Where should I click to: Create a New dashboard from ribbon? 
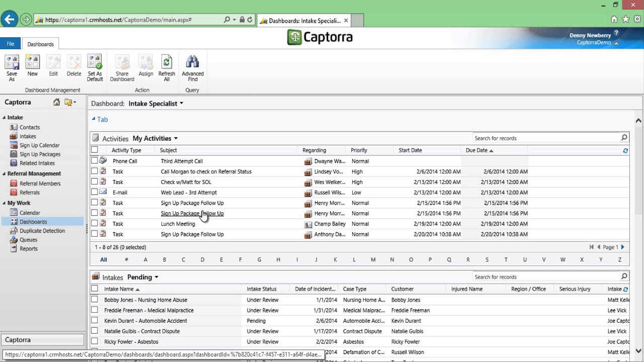(32, 66)
